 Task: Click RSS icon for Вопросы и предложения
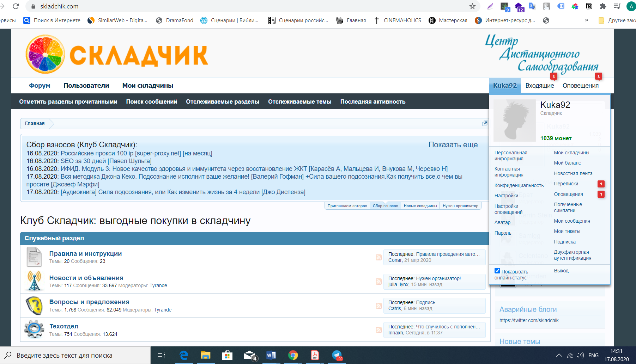pos(378,306)
